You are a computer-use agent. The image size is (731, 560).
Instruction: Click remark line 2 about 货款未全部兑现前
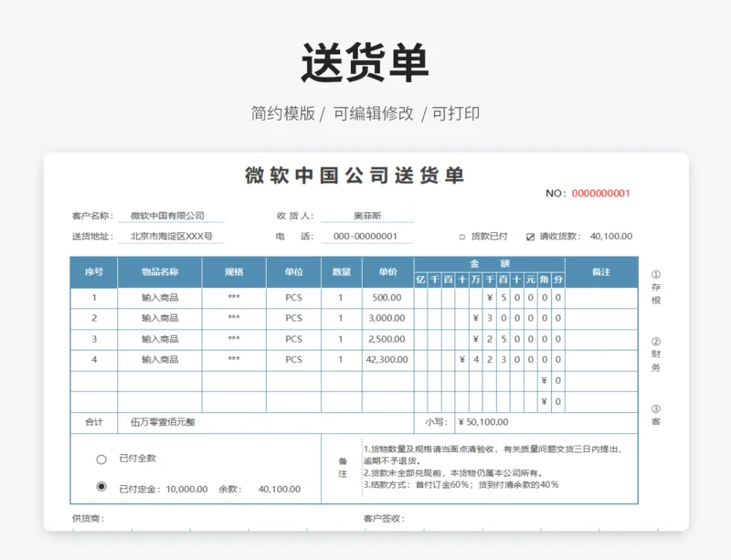point(453,473)
